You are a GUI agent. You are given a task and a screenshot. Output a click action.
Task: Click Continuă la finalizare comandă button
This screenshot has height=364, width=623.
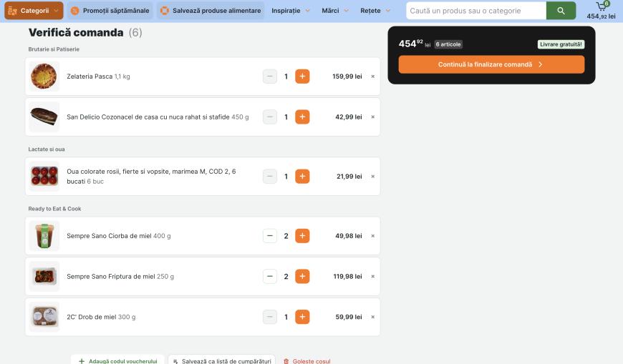491,64
